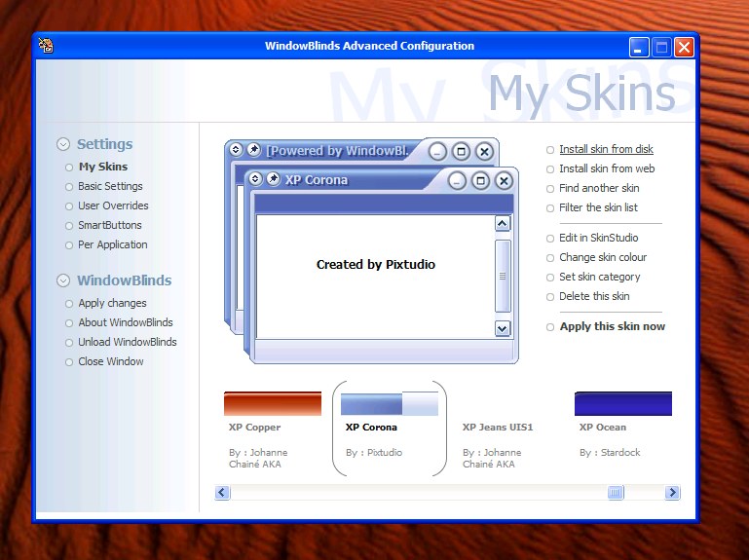
Task: Click roll-up icon in Powered by WindowBl. preview
Action: coord(236,150)
